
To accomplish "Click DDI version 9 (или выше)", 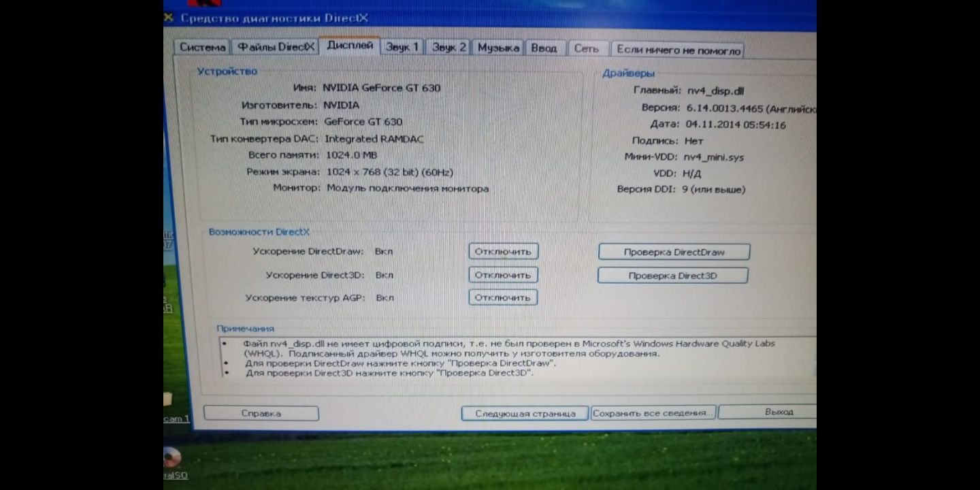I will click(713, 190).
